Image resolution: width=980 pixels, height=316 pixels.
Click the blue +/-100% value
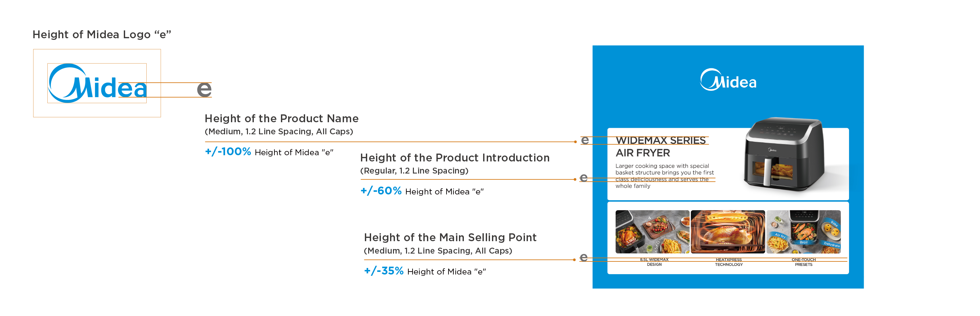228,152
